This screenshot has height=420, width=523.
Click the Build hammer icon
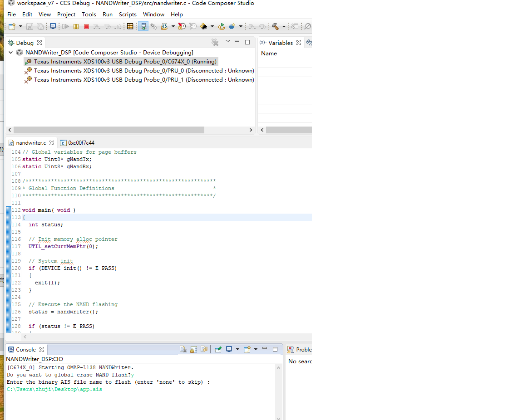(x=275, y=26)
